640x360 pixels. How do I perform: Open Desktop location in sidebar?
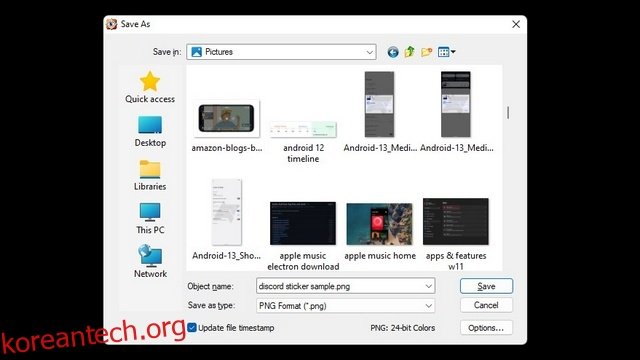click(x=150, y=131)
